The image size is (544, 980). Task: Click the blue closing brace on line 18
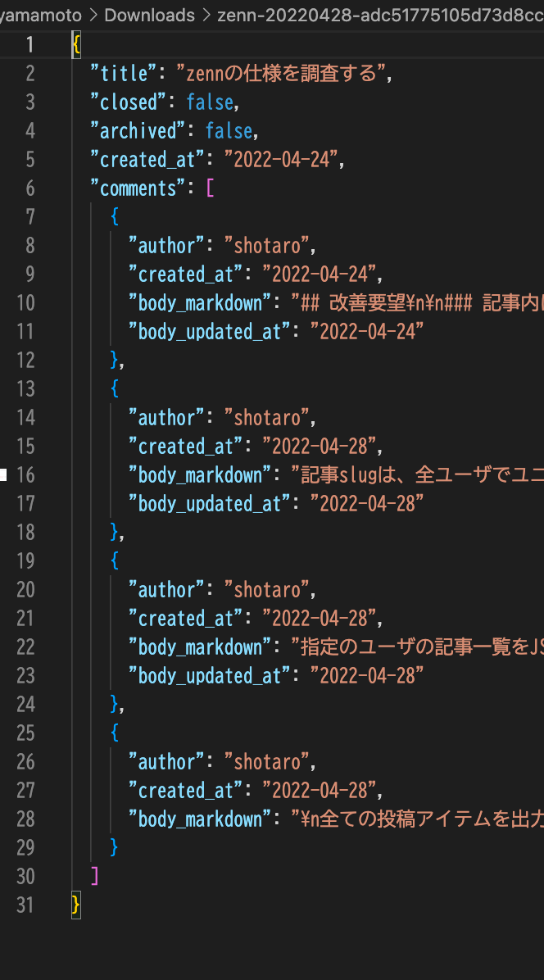tap(115, 532)
